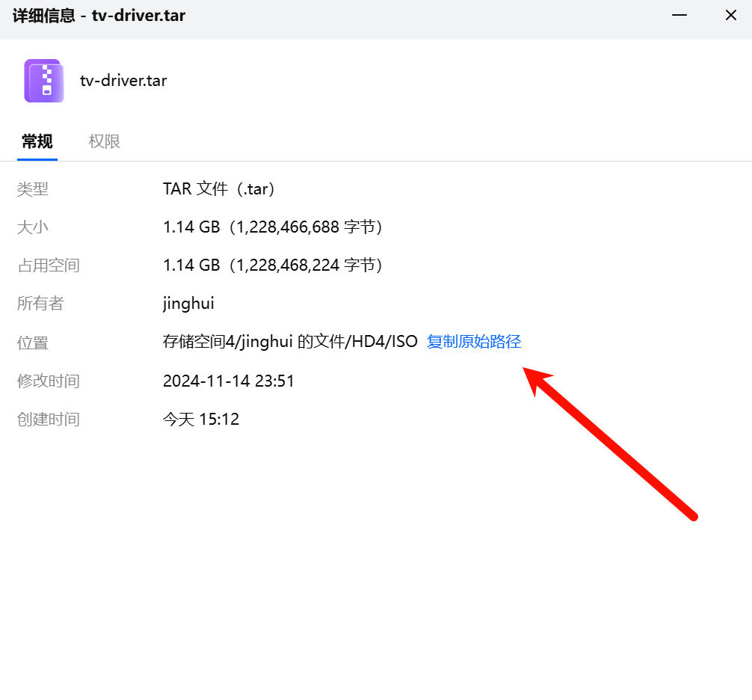Click the 大小 field label
The height and width of the screenshot is (700, 752).
(33, 227)
